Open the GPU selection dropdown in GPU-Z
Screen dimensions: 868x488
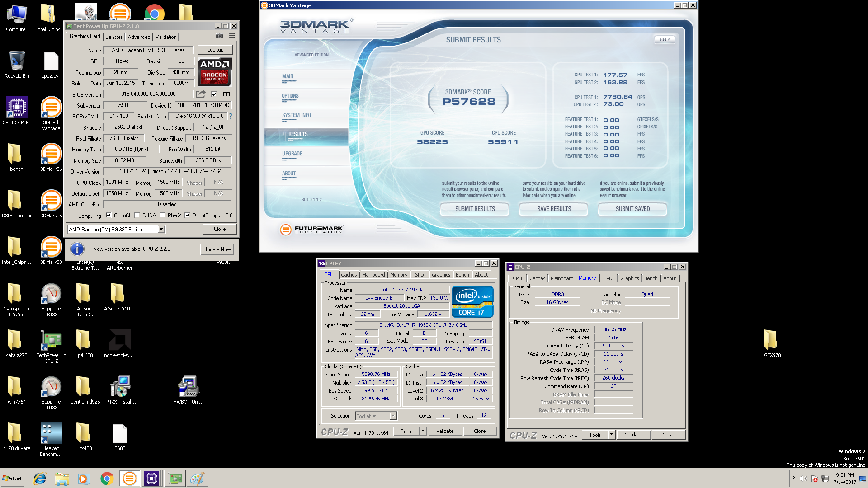(x=161, y=230)
